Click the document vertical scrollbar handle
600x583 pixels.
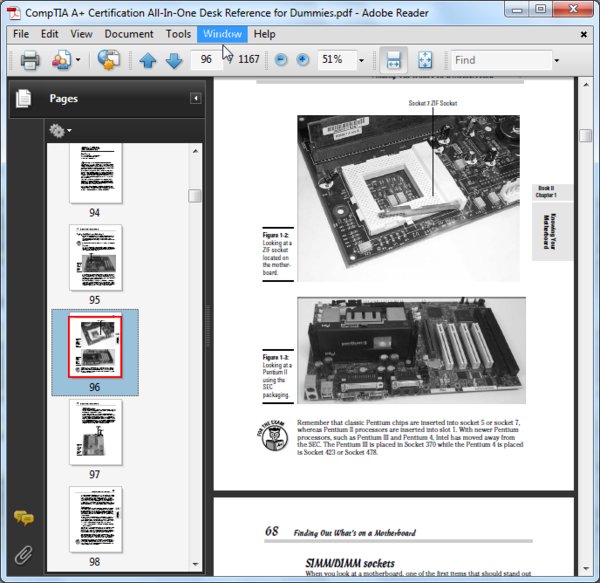[x=585, y=135]
